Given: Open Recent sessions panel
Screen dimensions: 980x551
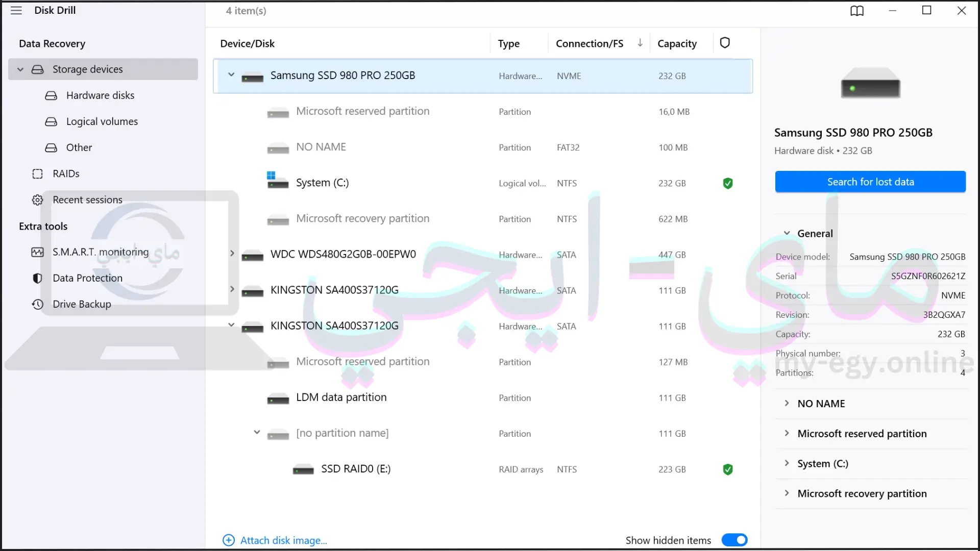Looking at the screenshot, I should pos(87,199).
